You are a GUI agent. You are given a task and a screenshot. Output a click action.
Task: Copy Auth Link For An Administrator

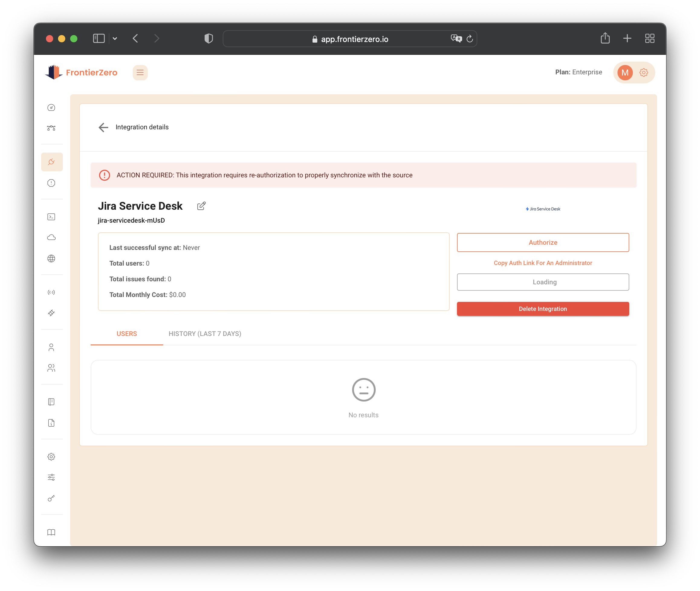pyautogui.click(x=543, y=263)
